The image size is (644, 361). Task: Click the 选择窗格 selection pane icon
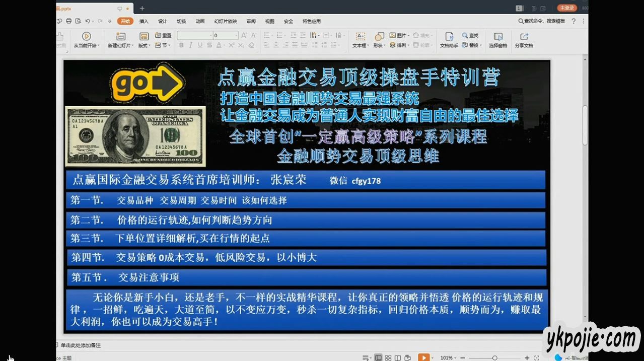[x=498, y=36]
